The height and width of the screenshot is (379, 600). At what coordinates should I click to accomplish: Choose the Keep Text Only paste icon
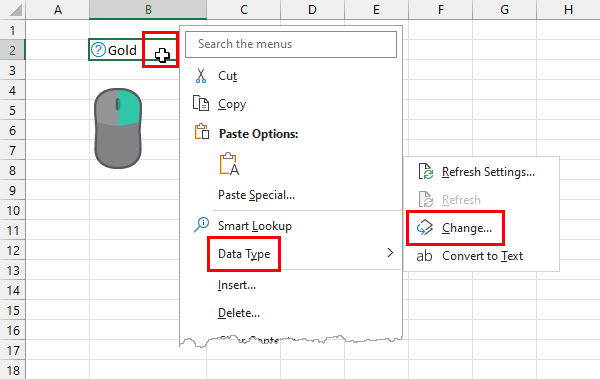click(229, 164)
